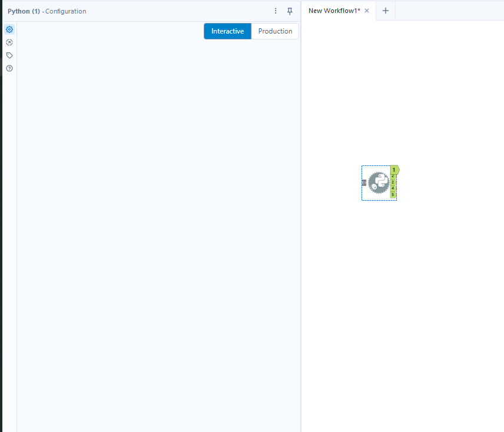Click the plus icon to open a new workflow
Viewport: 504px width, 432px height.
(385, 10)
